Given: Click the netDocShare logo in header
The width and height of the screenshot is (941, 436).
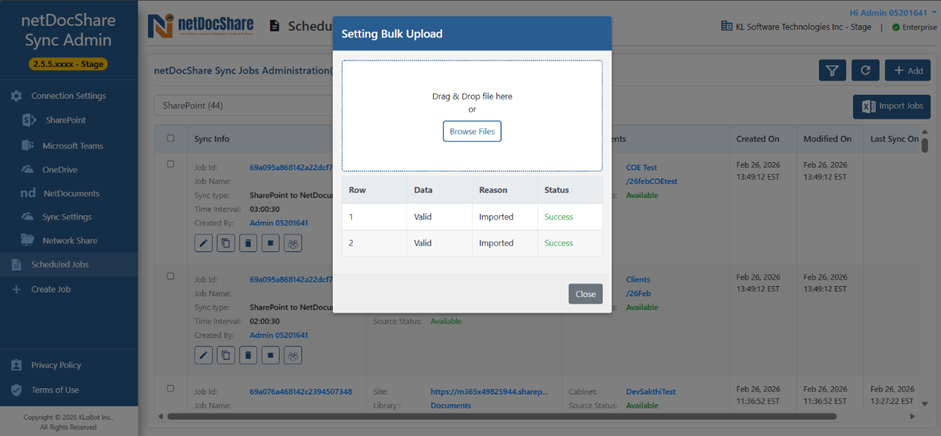Looking at the screenshot, I should (x=200, y=25).
